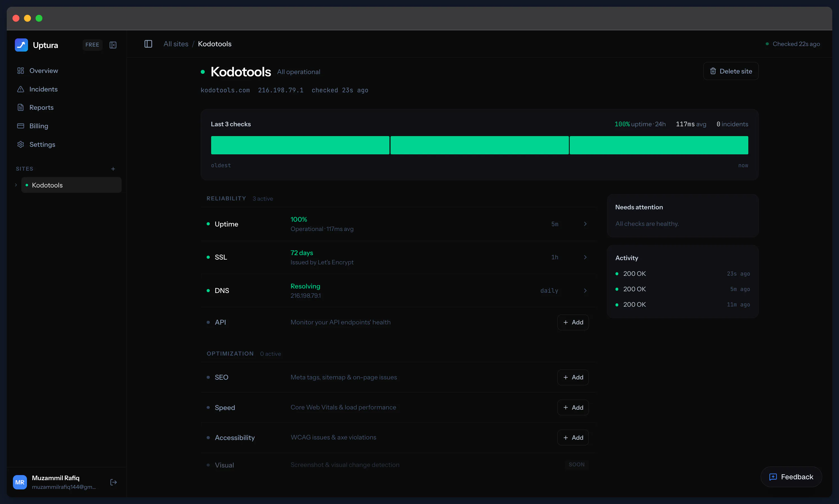Click 0 incidents stat

pyautogui.click(x=732, y=124)
